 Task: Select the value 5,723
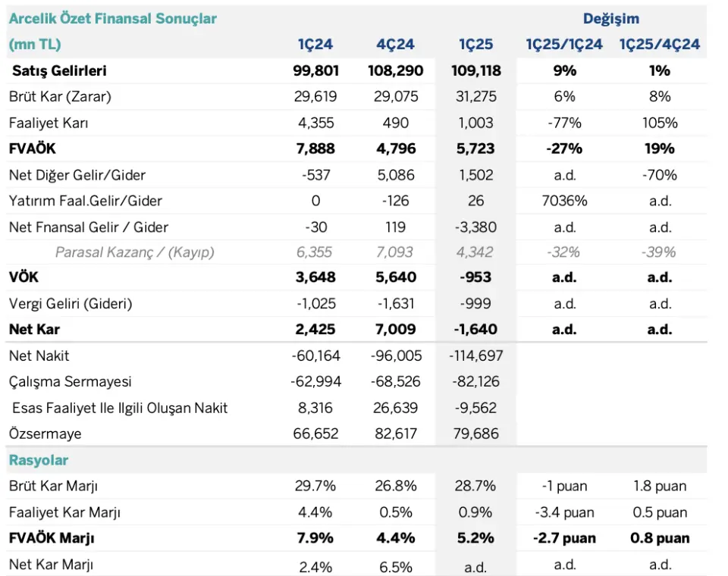pos(476,149)
